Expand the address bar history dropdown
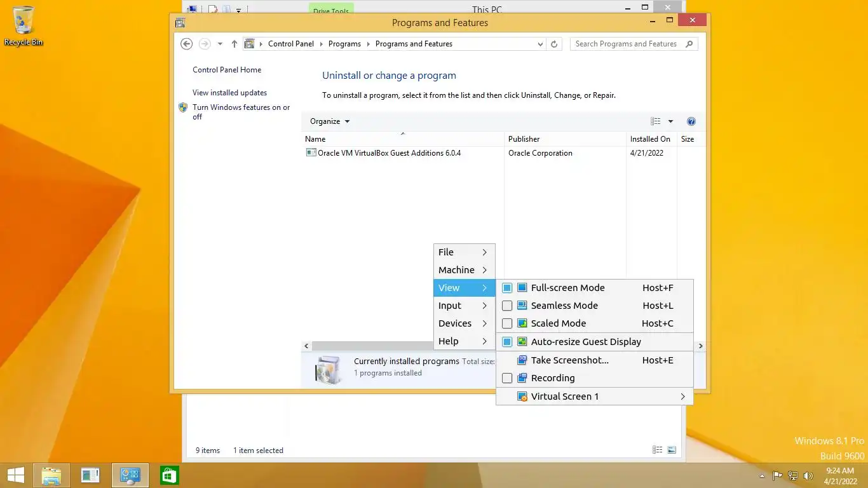The height and width of the screenshot is (488, 868). [540, 44]
